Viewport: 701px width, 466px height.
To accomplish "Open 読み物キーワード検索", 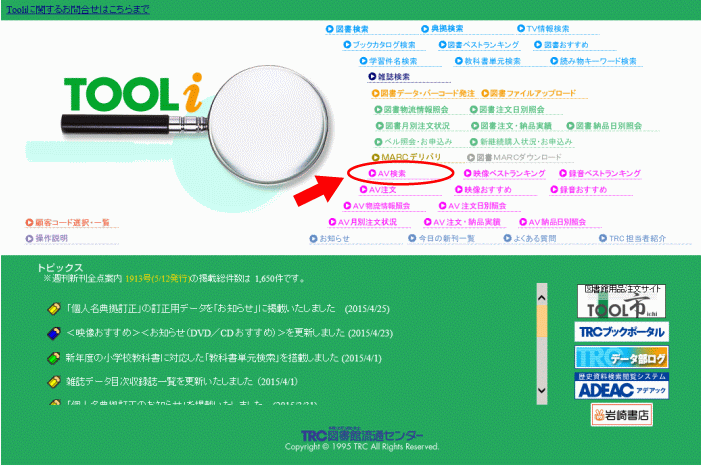I will (598, 61).
